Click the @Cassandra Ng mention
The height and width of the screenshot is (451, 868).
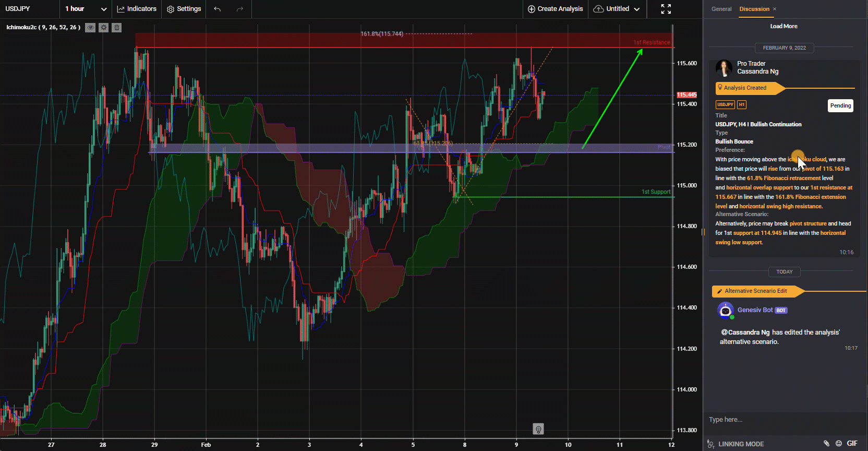click(745, 332)
